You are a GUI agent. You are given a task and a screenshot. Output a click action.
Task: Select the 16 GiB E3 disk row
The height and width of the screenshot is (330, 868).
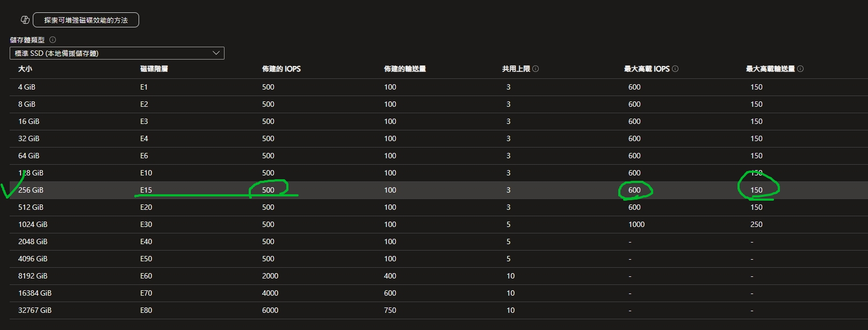click(29, 121)
